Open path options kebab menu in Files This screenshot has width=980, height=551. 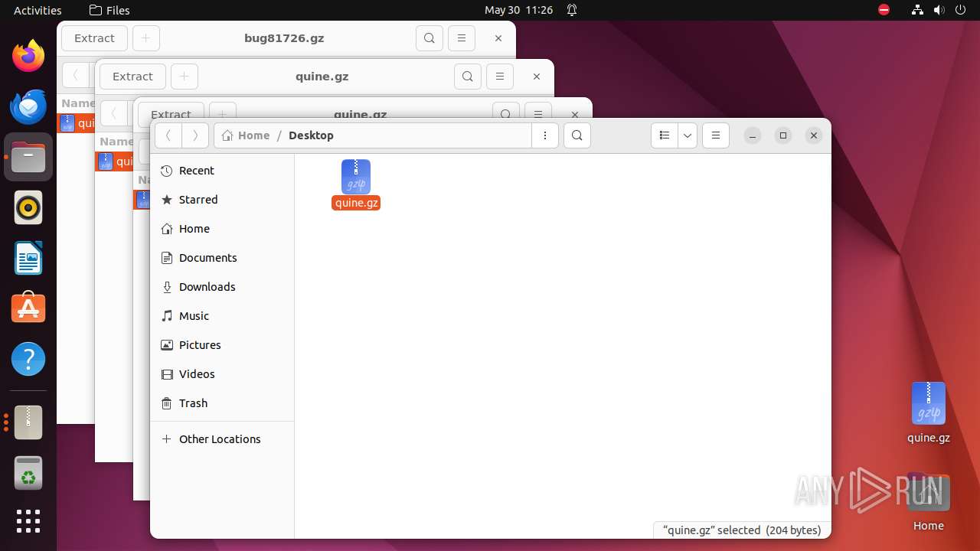(544, 135)
